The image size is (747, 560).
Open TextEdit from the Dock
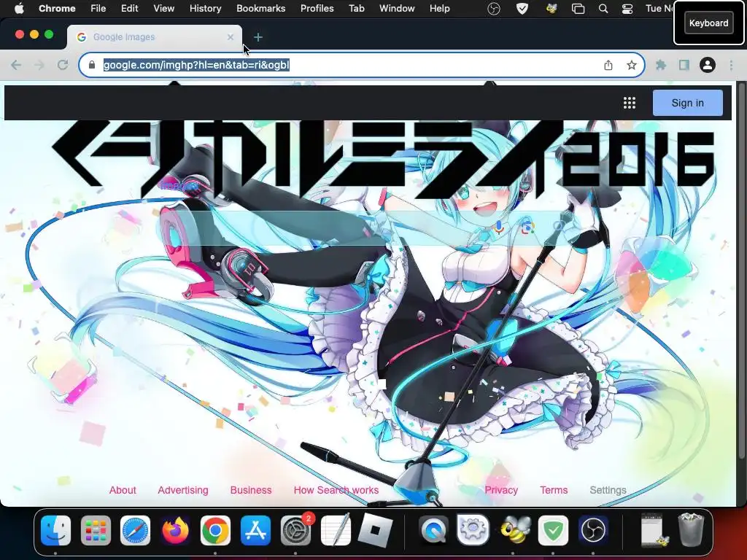click(336, 530)
